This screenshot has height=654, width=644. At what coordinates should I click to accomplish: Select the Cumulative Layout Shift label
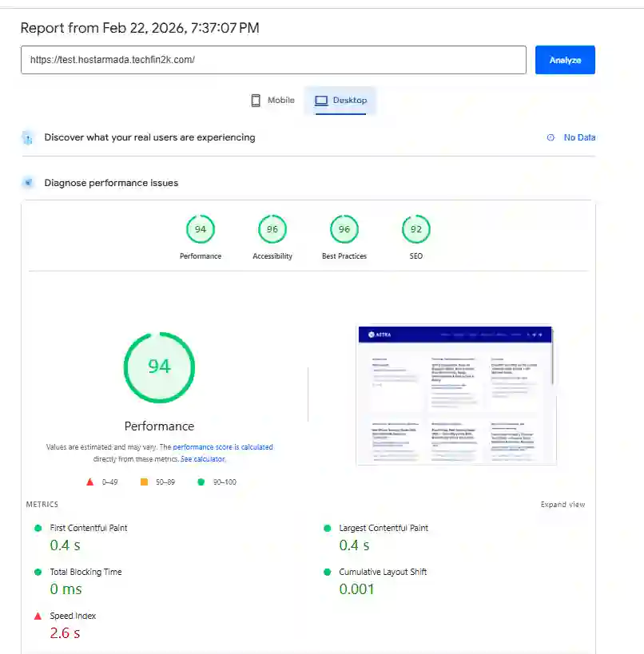tap(383, 572)
